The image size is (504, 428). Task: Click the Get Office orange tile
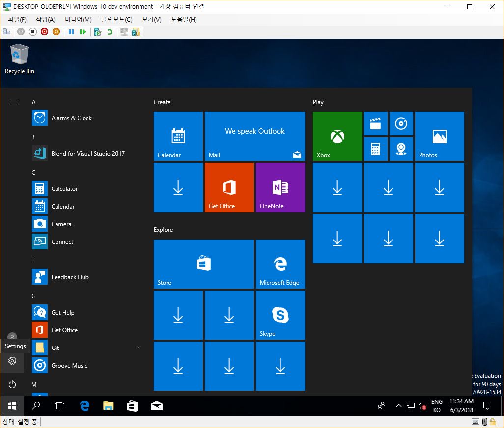tap(229, 187)
